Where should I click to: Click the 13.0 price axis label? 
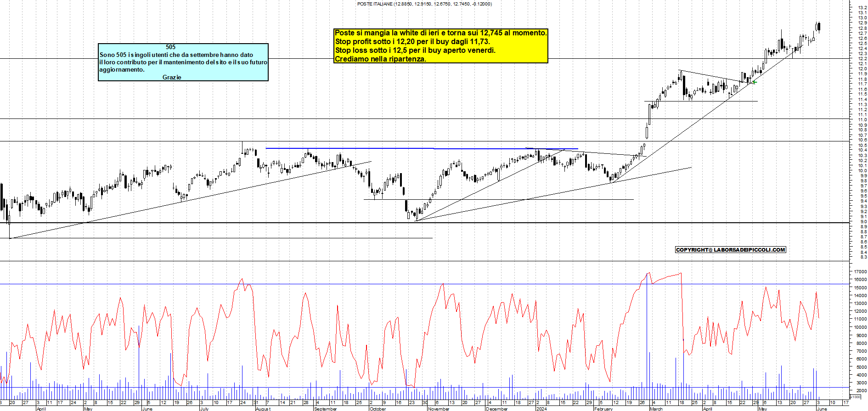(x=862, y=17)
